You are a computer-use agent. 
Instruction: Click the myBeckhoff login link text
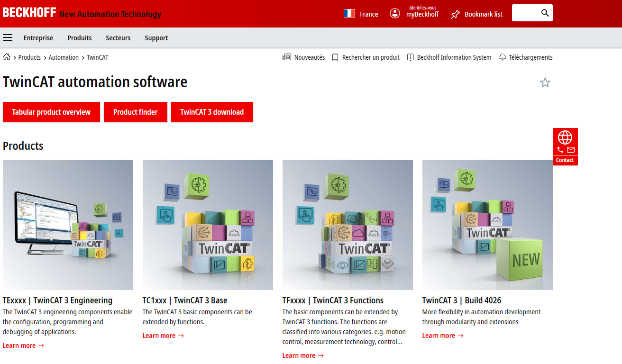[x=422, y=14]
